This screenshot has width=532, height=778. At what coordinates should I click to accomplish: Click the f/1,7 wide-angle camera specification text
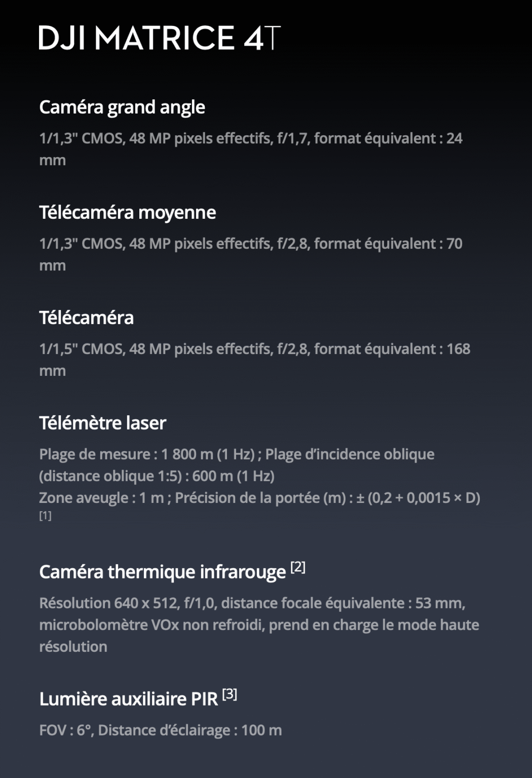coord(293,138)
